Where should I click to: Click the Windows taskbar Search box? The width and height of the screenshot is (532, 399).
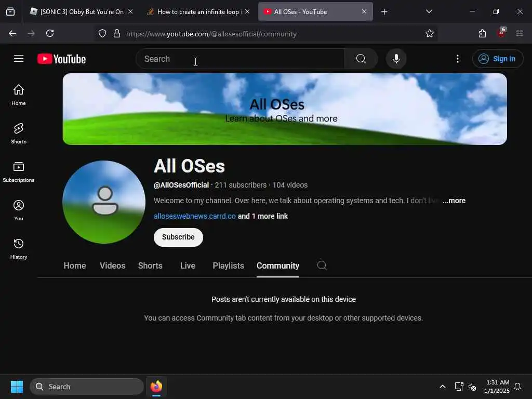tap(87, 387)
